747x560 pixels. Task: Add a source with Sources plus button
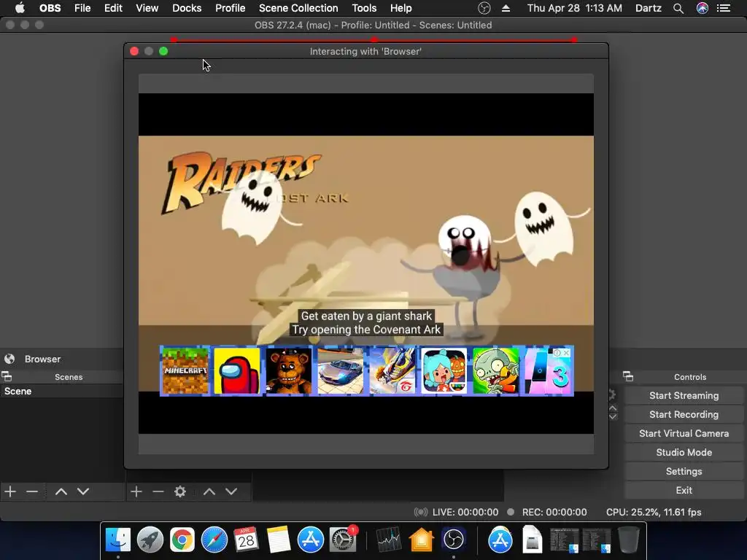136,491
